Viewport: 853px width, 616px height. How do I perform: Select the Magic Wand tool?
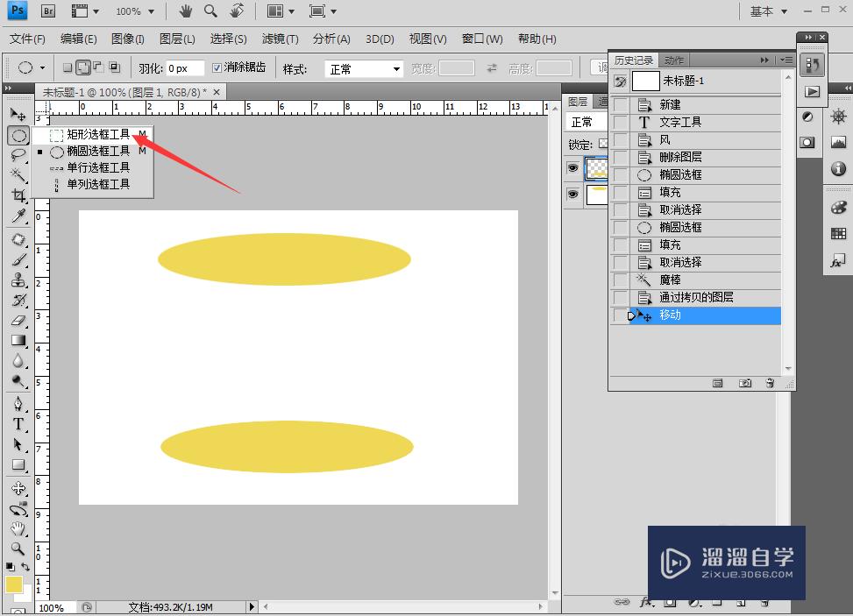pos(18,175)
